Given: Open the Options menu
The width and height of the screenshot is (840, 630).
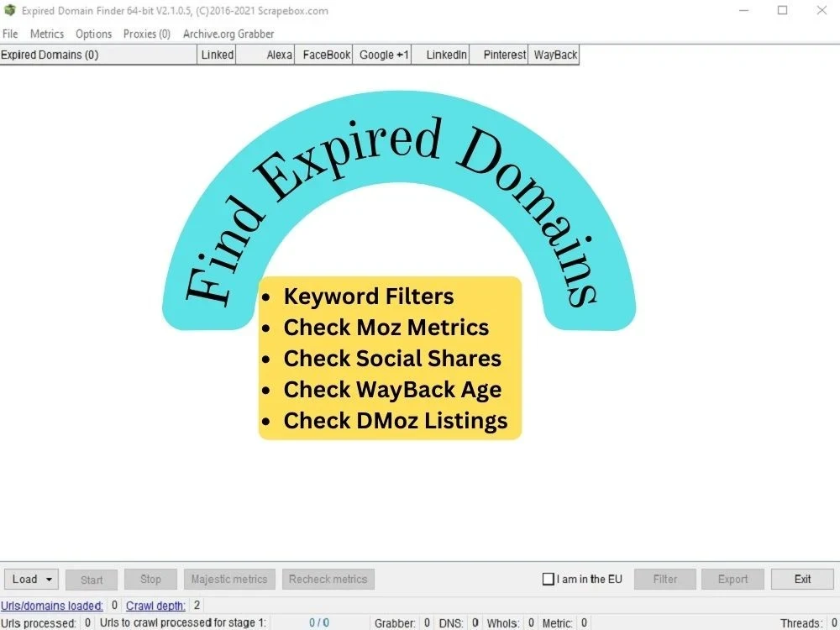Looking at the screenshot, I should pos(94,34).
